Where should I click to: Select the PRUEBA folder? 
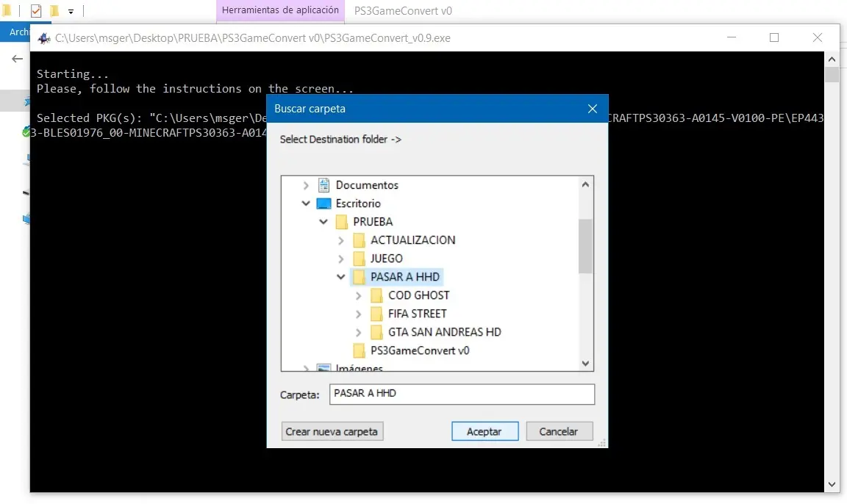click(x=373, y=222)
